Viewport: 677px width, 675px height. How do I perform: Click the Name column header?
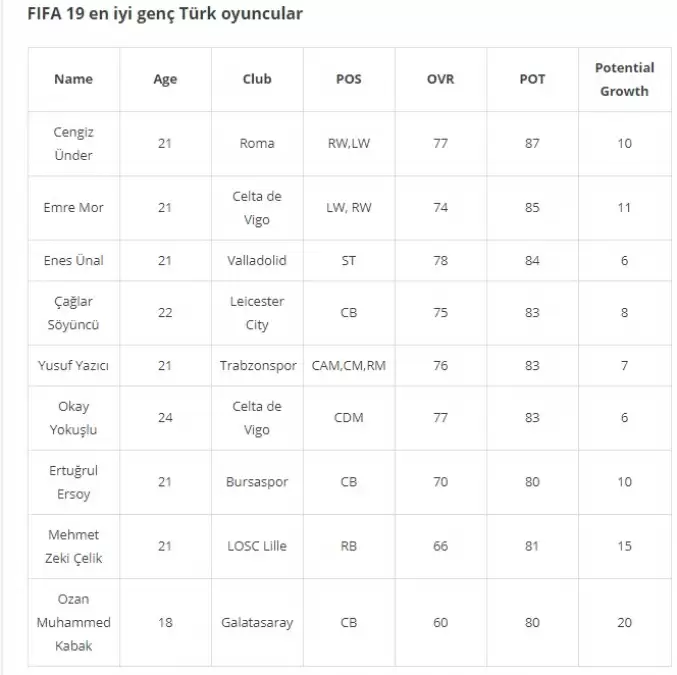[x=73, y=79]
